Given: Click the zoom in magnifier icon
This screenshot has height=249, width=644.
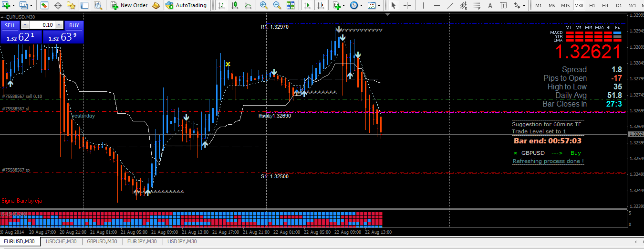Looking at the screenshot, I should pos(264,5).
